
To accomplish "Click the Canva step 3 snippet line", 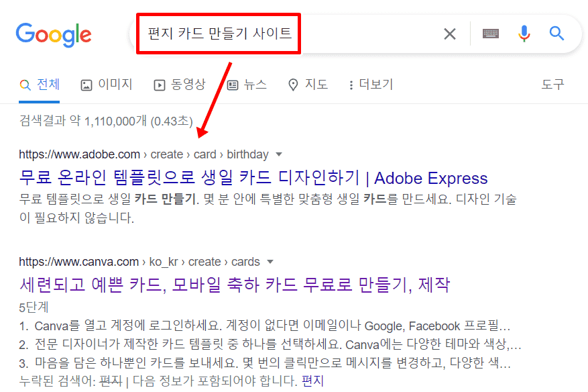I will tap(265, 362).
